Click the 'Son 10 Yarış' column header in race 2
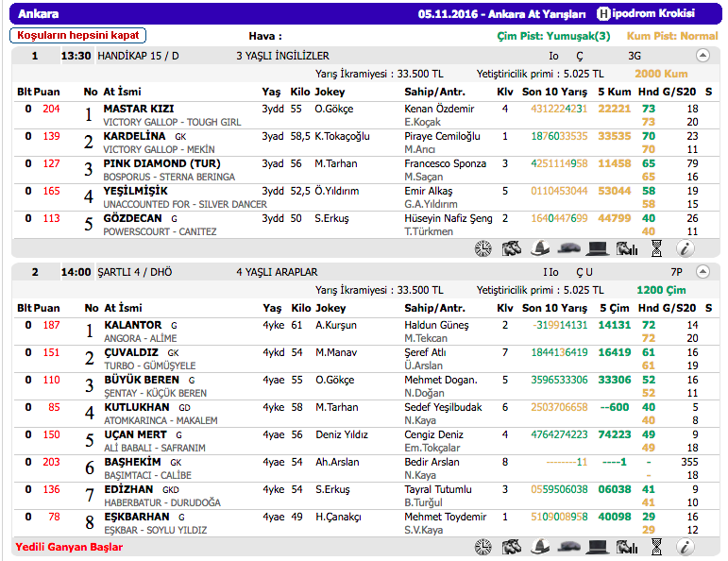Image resolution: width=728 pixels, height=561 pixels. tap(553, 308)
